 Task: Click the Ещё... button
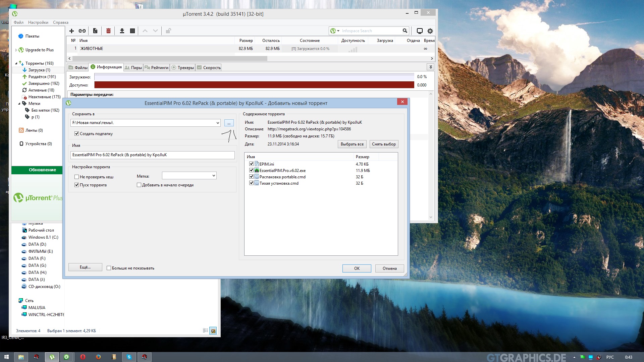pyautogui.click(x=85, y=267)
